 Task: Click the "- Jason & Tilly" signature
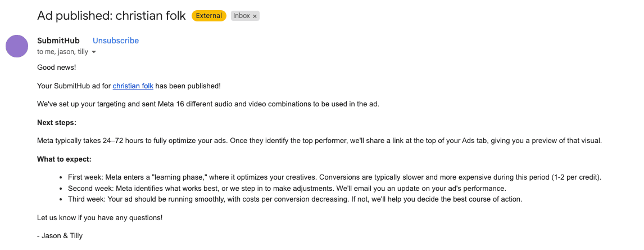coord(60,235)
